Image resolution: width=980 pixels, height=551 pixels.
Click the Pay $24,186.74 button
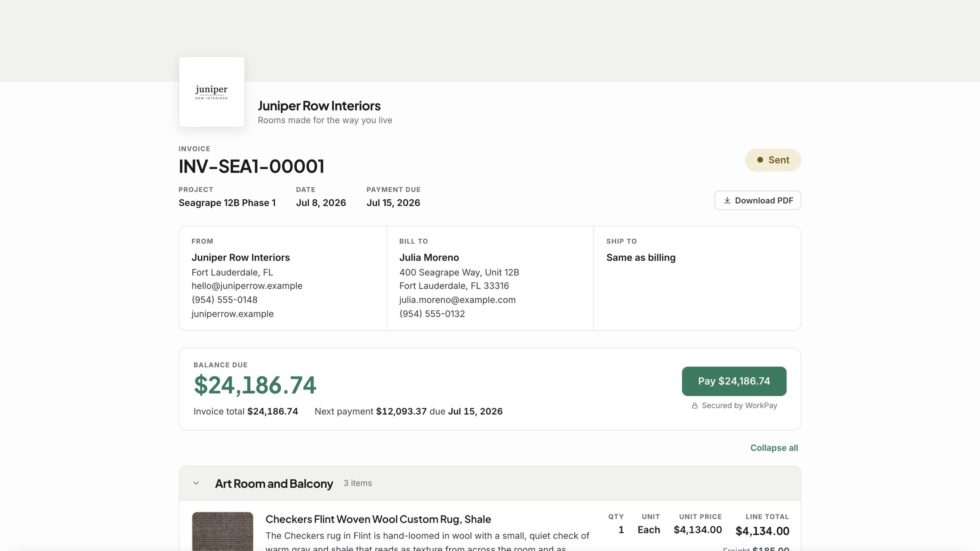[734, 381]
